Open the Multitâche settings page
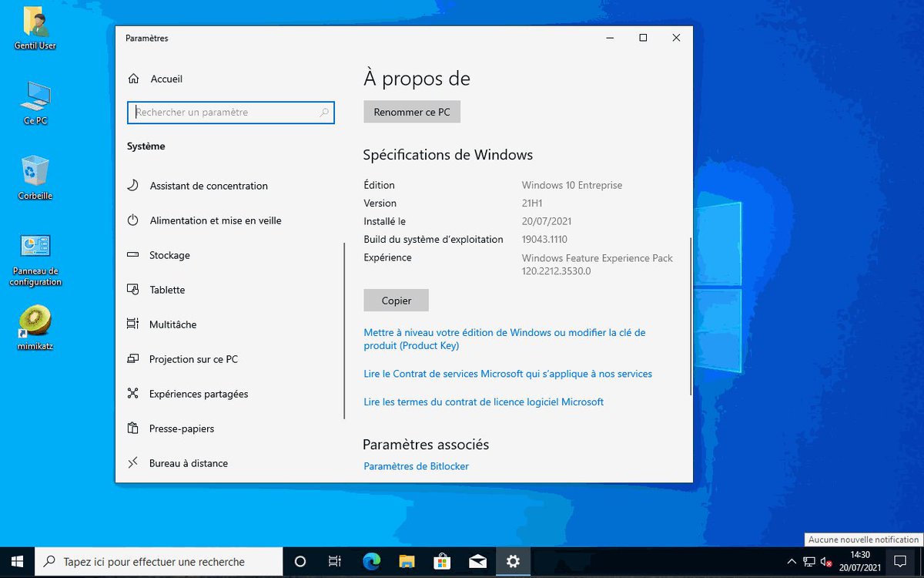Viewport: 924px width, 578px height. tap(172, 324)
